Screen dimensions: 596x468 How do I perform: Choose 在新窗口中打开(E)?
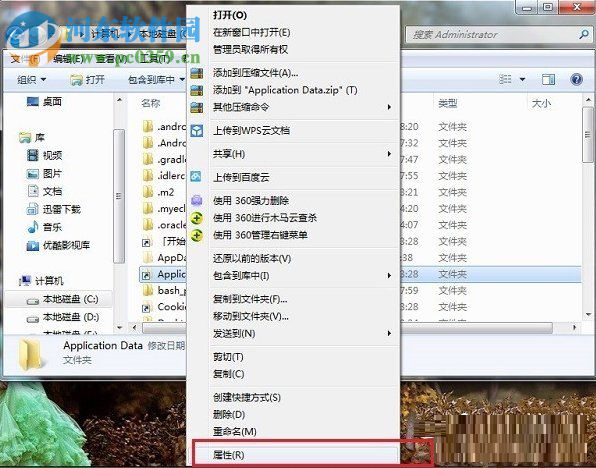pos(252,32)
